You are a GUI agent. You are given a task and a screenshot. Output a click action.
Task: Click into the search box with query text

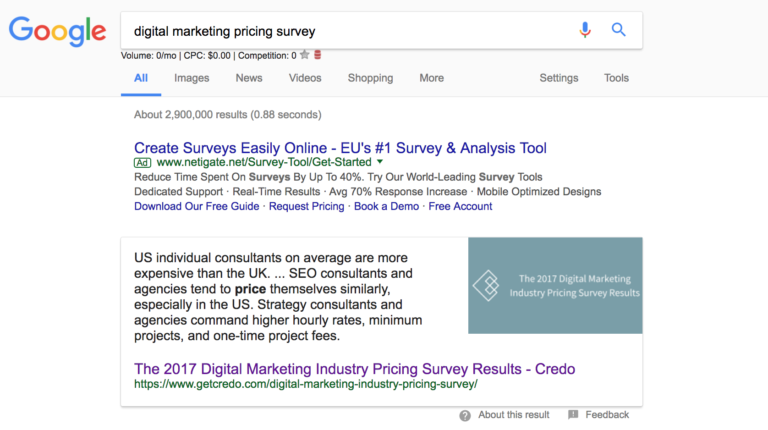click(348, 31)
